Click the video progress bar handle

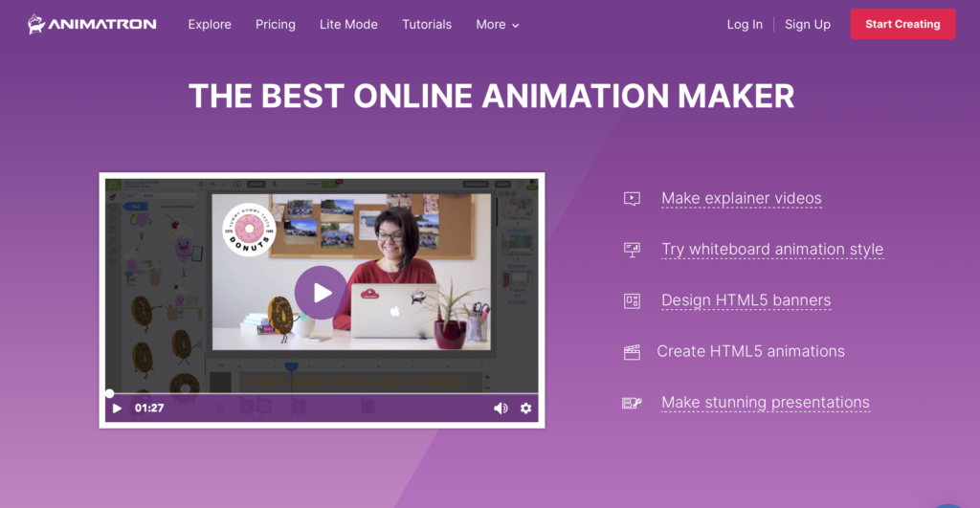(x=109, y=393)
